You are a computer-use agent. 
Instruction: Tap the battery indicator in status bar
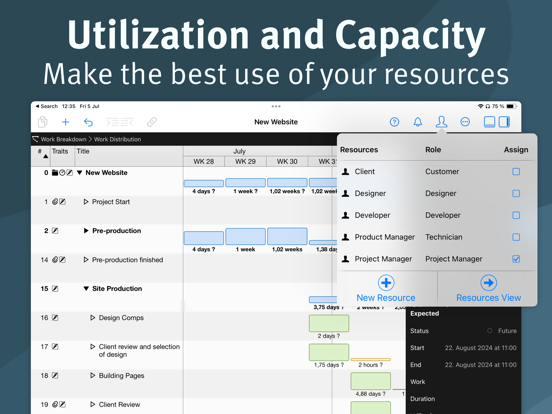(x=512, y=106)
